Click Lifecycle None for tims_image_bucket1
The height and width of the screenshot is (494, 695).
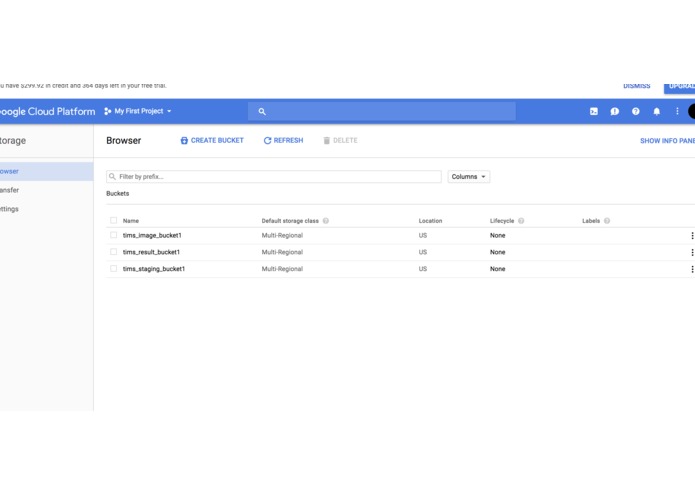pyautogui.click(x=497, y=235)
